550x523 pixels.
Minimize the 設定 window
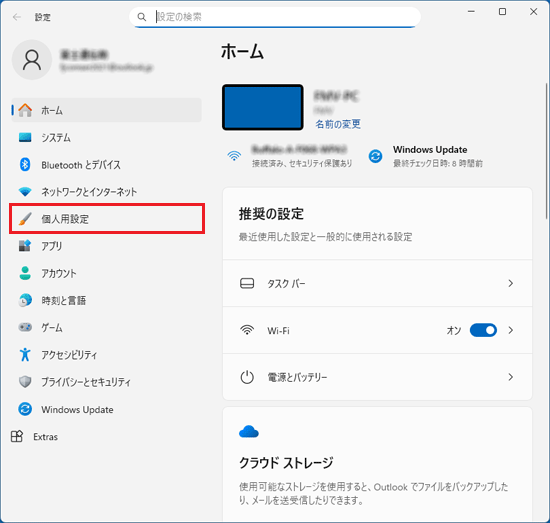click(x=471, y=12)
